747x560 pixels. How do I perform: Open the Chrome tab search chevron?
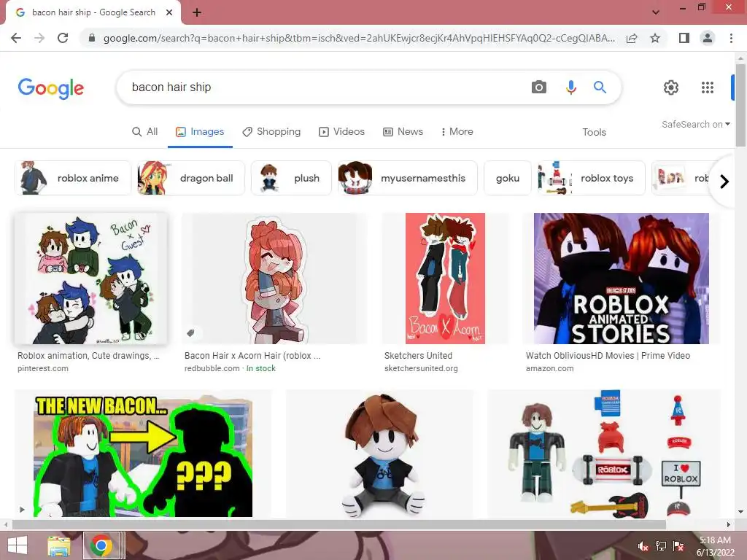pos(656,12)
